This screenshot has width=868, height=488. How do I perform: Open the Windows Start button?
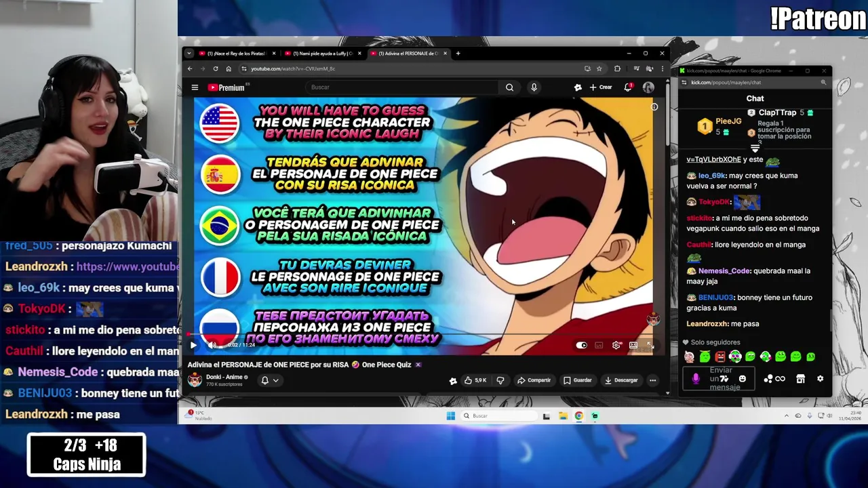[450, 416]
